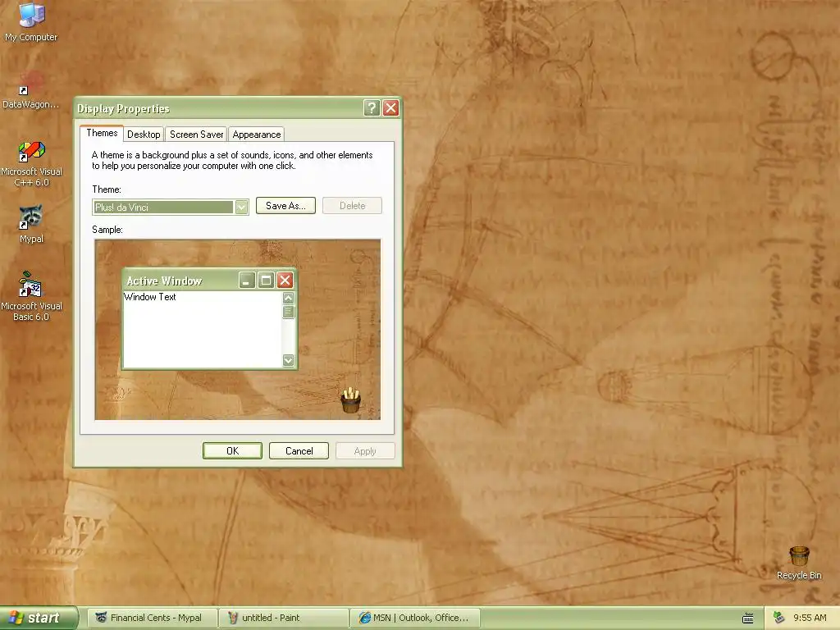Click the 9:55 AM clock
The image size is (840, 630).
pos(810,618)
